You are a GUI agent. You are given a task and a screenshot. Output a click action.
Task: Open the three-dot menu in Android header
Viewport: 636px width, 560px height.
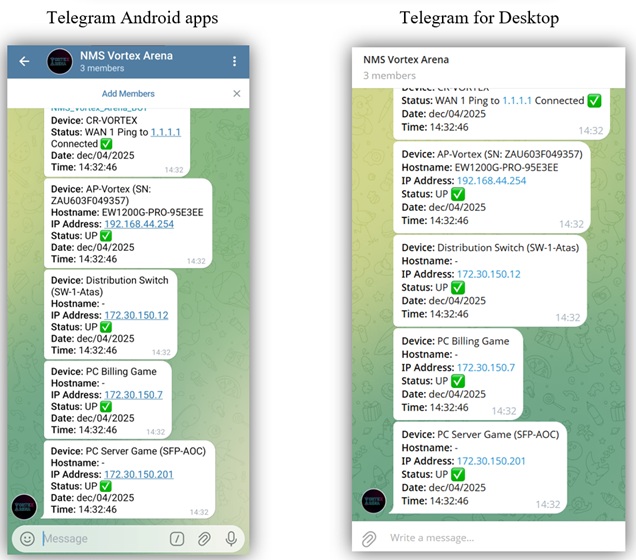(234, 61)
